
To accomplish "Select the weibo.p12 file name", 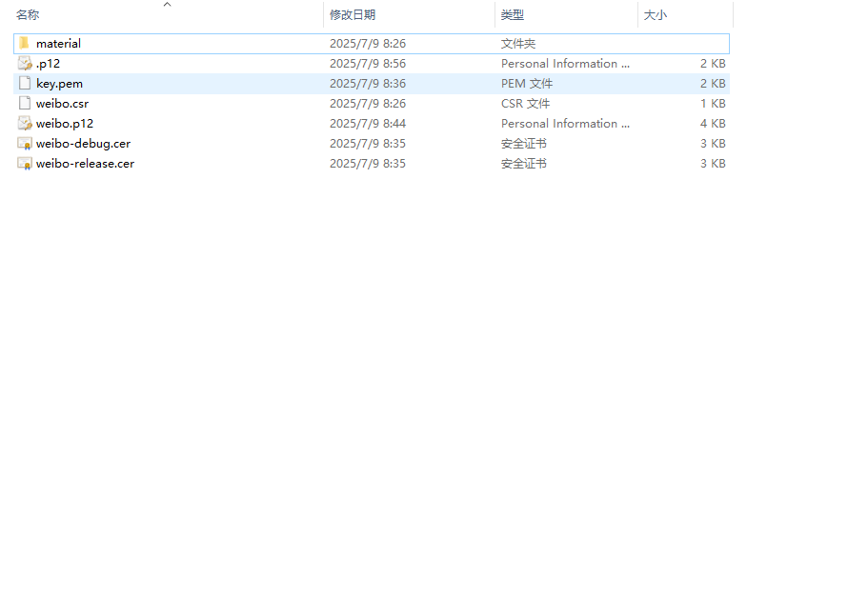I will pos(64,124).
